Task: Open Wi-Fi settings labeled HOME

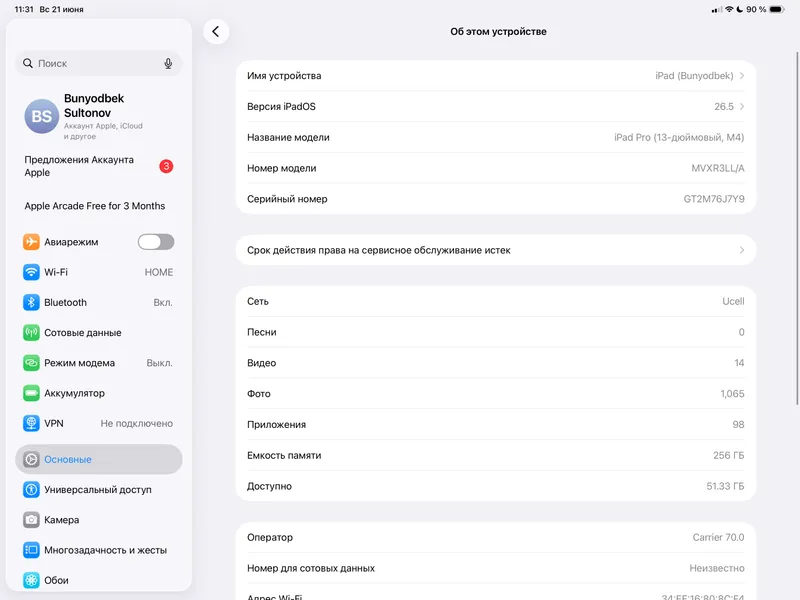Action: [x=99, y=272]
